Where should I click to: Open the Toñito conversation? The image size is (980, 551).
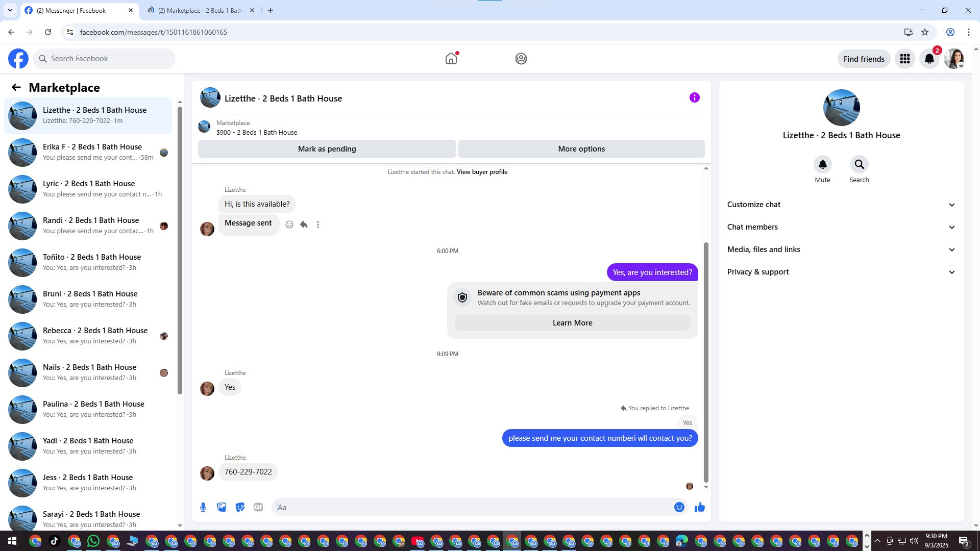pyautogui.click(x=88, y=262)
